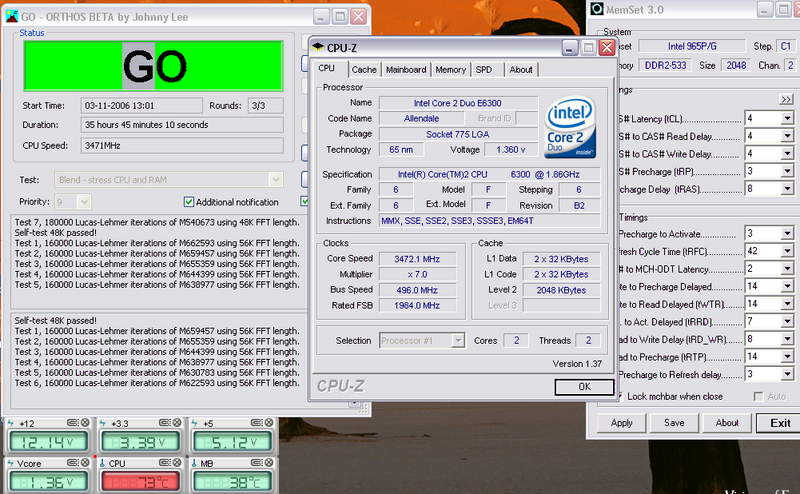800x494 pixels.
Task: Click the Duration field showing 35 hours
Action: point(182,125)
